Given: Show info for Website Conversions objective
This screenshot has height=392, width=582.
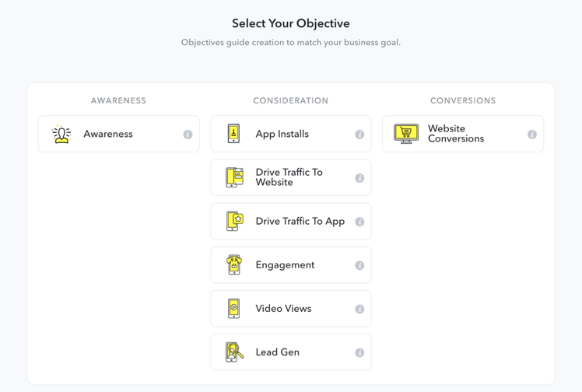Looking at the screenshot, I should tap(532, 135).
